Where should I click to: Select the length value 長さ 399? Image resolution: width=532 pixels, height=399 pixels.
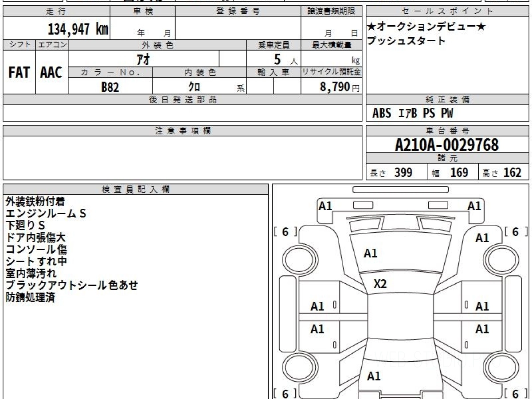pos(391,172)
